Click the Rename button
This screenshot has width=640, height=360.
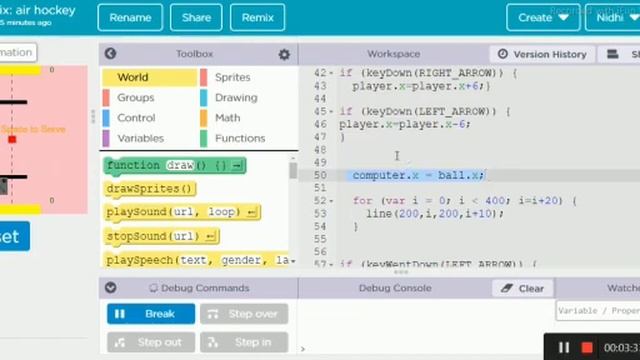tap(130, 18)
